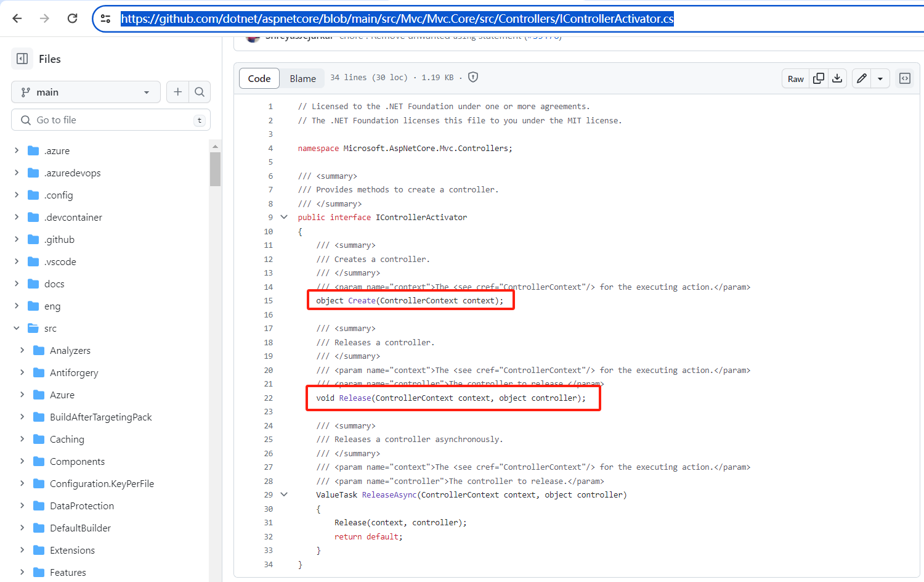Screen dimensions: 924x582
Task: Expand the .config folder
Action: [x=17, y=195]
